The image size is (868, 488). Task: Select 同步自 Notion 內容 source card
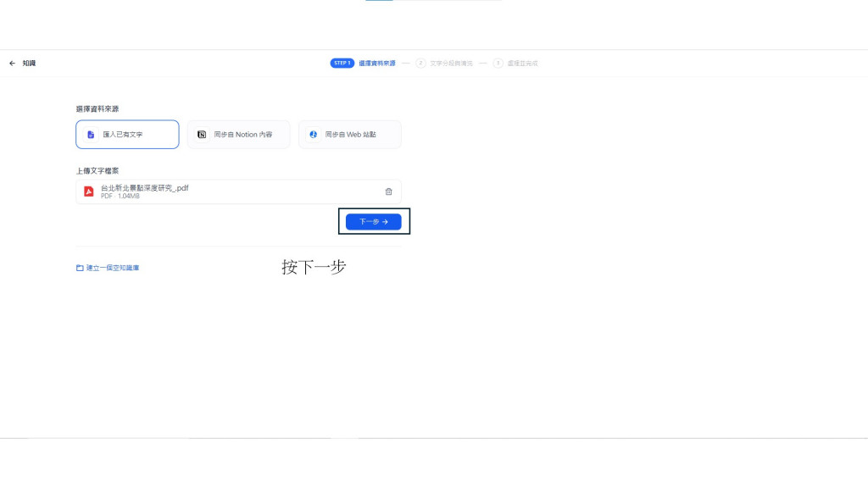pos(238,135)
